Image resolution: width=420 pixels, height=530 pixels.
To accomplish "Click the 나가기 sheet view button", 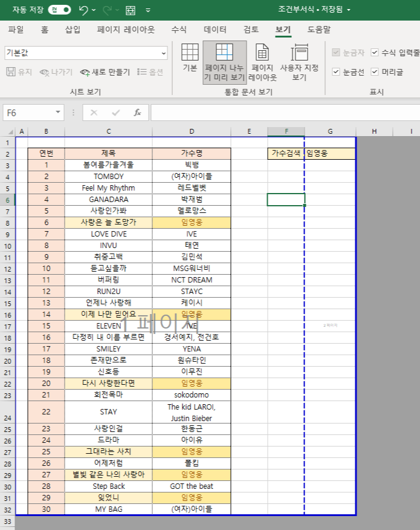I will point(56,72).
